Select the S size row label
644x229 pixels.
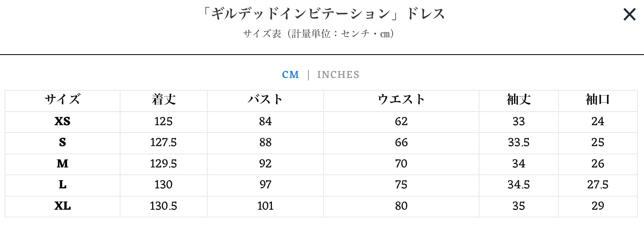tap(63, 142)
